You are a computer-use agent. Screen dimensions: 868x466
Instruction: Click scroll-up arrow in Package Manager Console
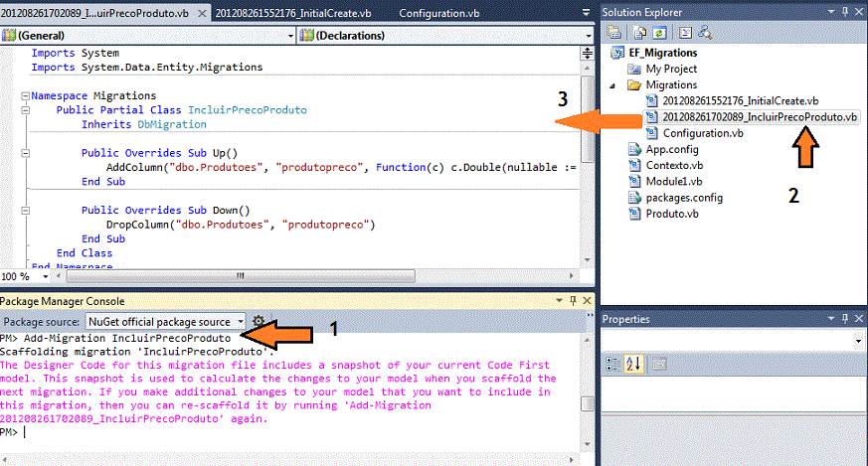(587, 339)
